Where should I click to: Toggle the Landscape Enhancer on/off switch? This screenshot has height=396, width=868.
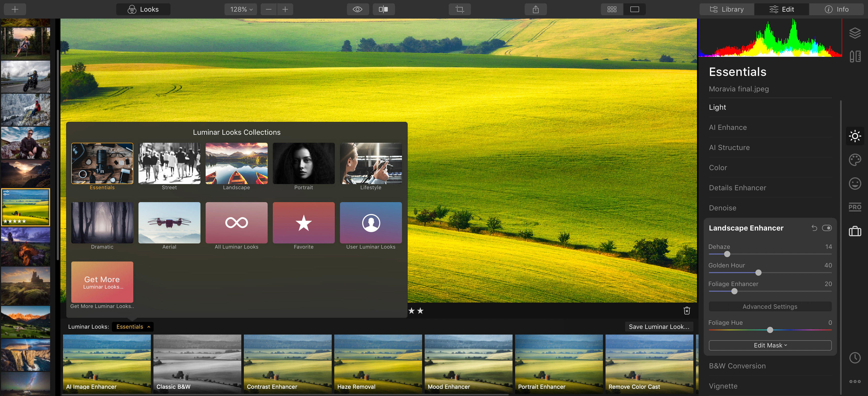coord(827,228)
